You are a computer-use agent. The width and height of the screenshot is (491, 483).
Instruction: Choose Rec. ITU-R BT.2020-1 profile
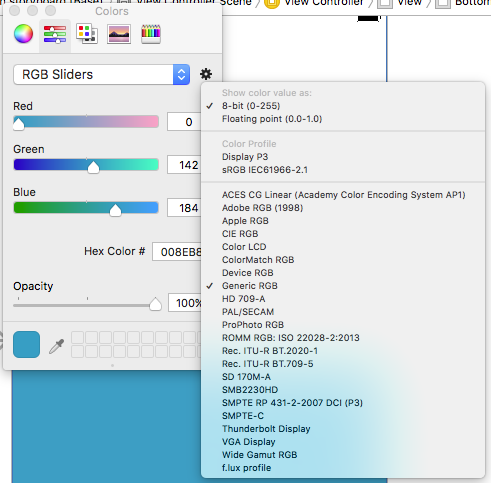[x=343, y=351]
